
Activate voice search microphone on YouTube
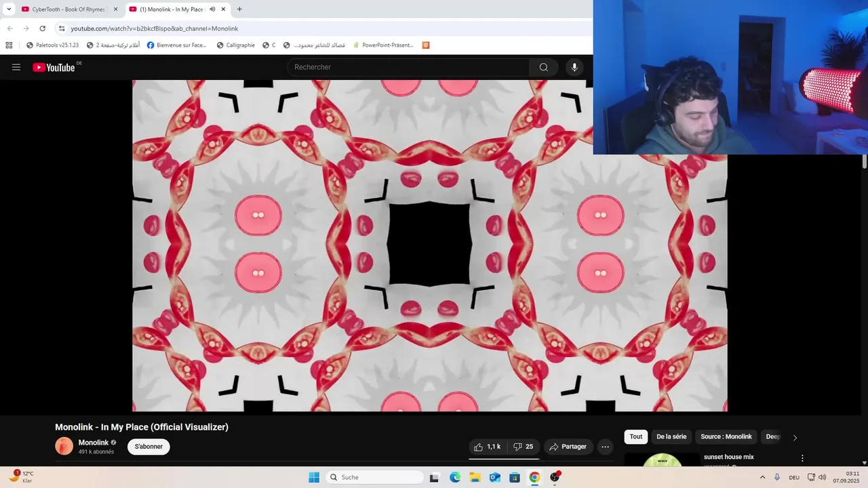(574, 67)
